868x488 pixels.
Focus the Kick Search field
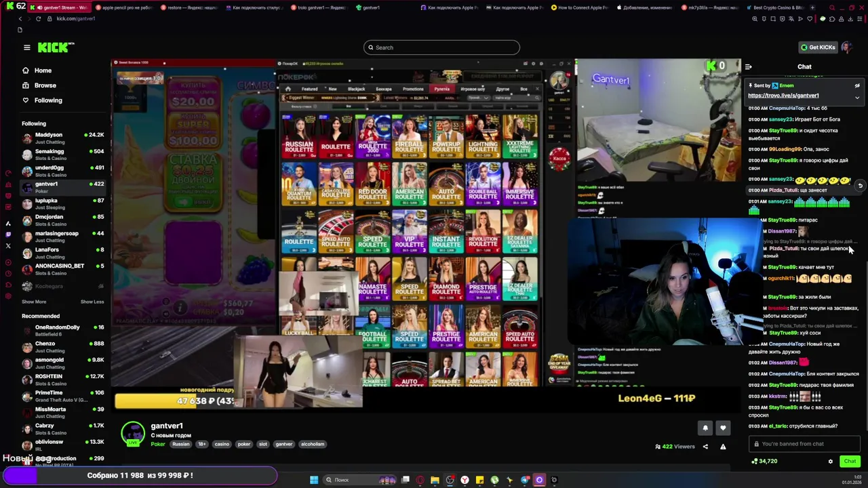(x=441, y=47)
